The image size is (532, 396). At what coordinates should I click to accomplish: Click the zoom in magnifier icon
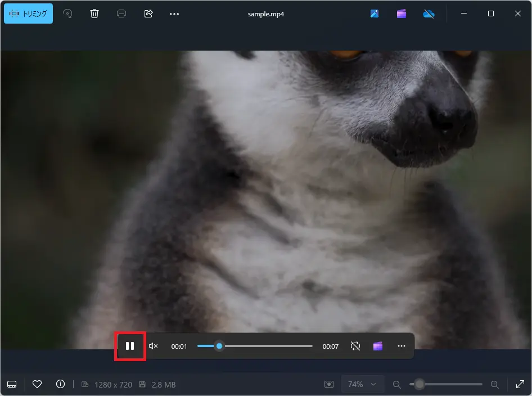point(495,384)
